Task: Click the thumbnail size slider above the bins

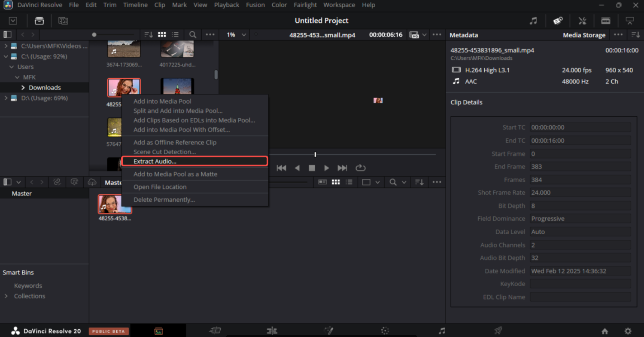Action: click(x=94, y=34)
